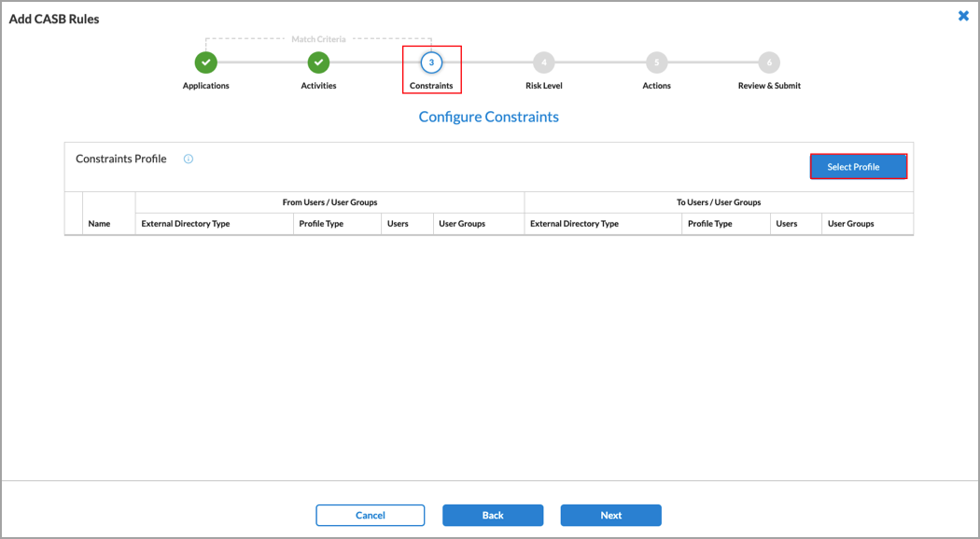Click the Applications step checkmark icon
The height and width of the screenshot is (539, 980).
point(205,62)
